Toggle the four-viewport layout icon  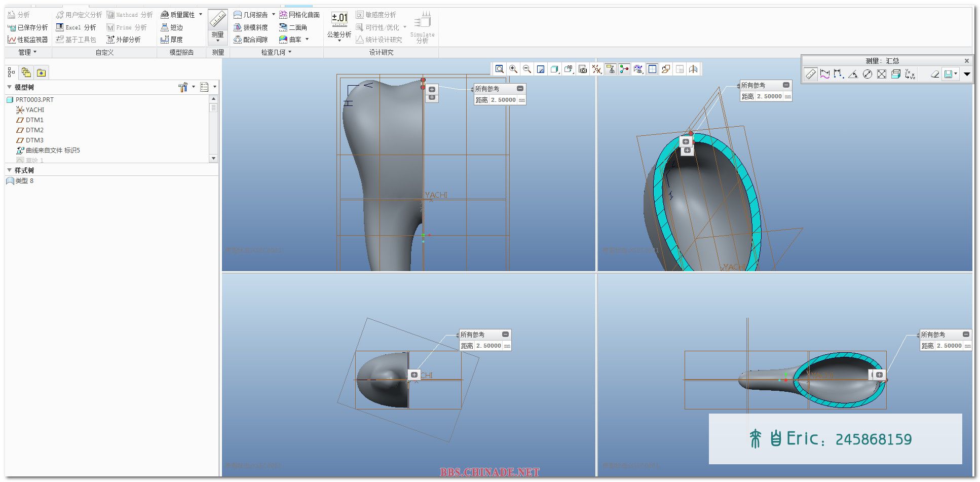[x=653, y=69]
